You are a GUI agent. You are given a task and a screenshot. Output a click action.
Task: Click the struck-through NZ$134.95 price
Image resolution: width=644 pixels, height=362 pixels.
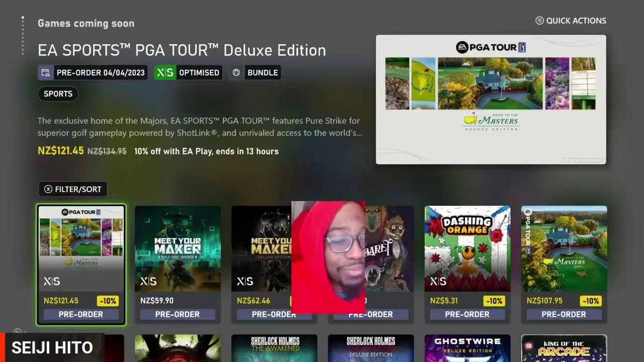[107, 151]
